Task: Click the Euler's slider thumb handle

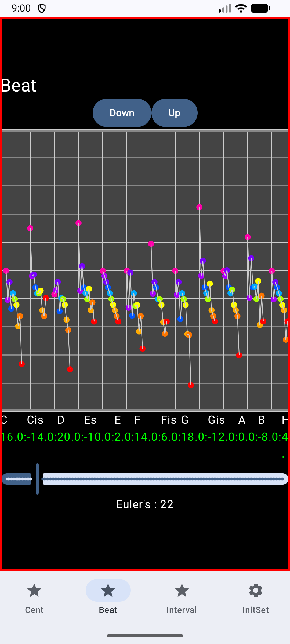Action: (x=37, y=479)
